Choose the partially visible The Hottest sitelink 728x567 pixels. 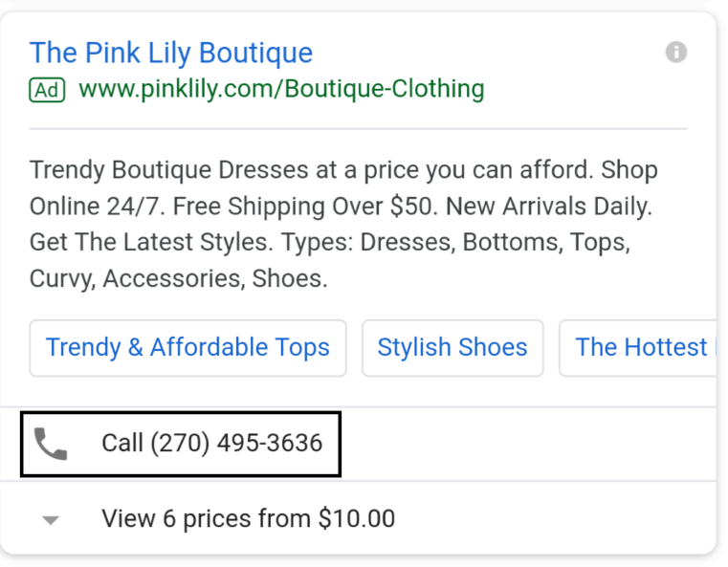(638, 347)
